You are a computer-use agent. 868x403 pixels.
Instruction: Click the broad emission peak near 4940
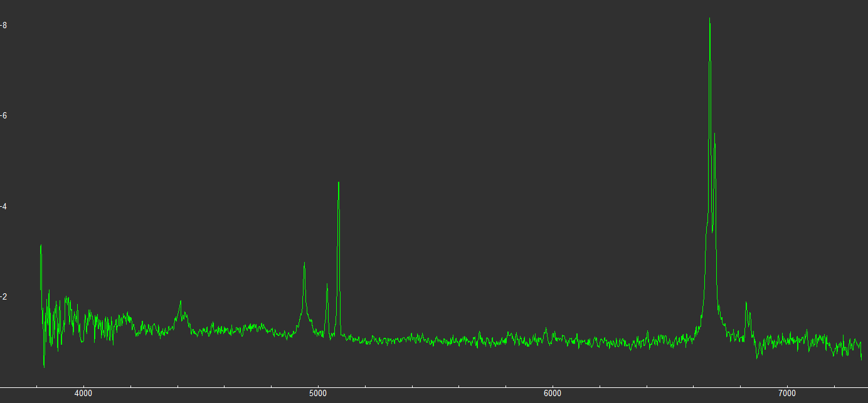(x=304, y=263)
